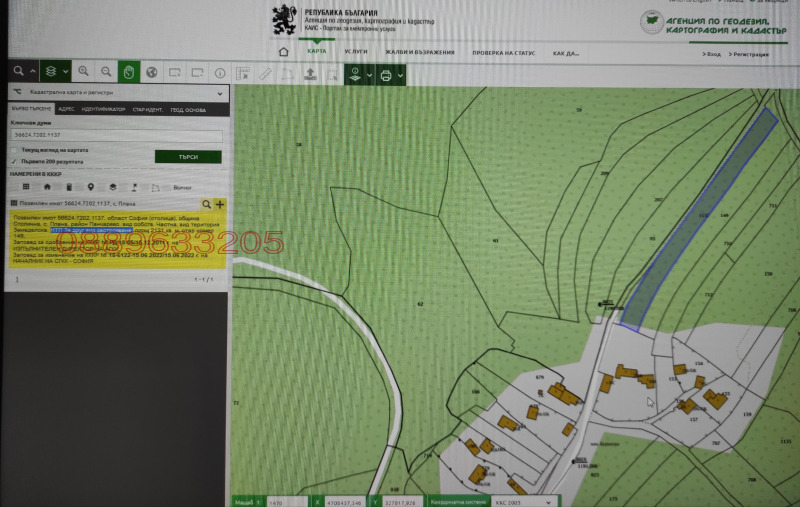
Task: Click the zoom out magnifier tool
Action: click(105, 72)
